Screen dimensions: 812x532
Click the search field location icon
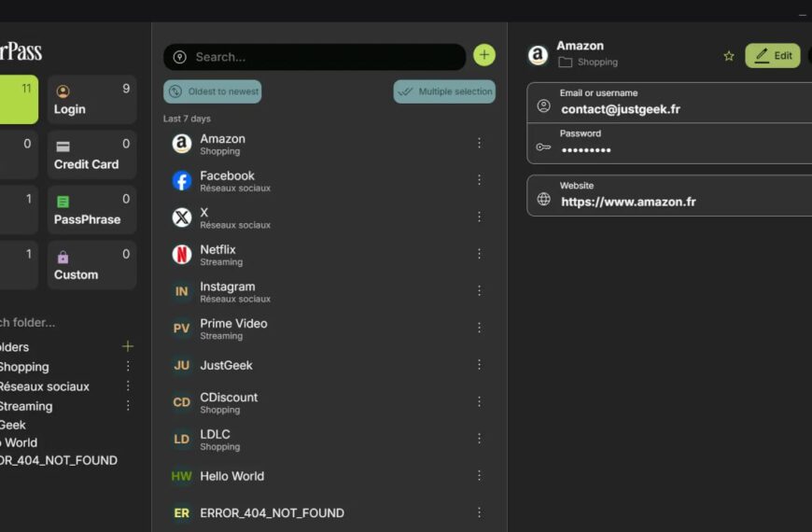tap(180, 57)
